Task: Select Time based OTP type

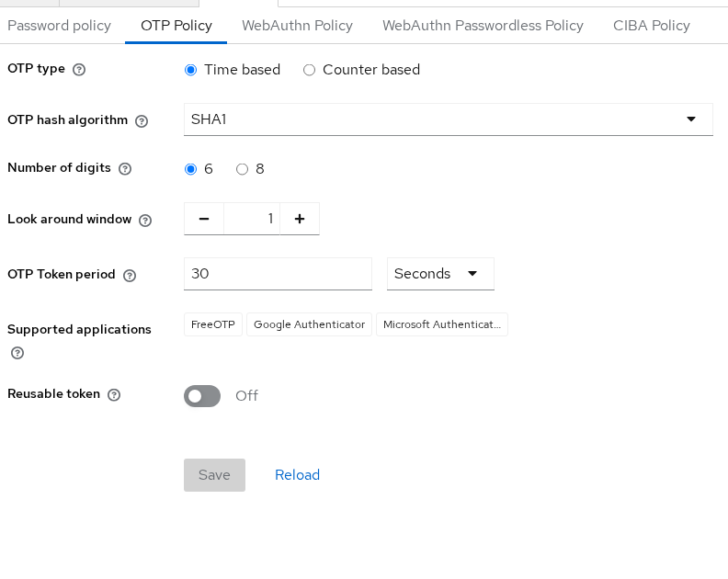Action: point(190,70)
